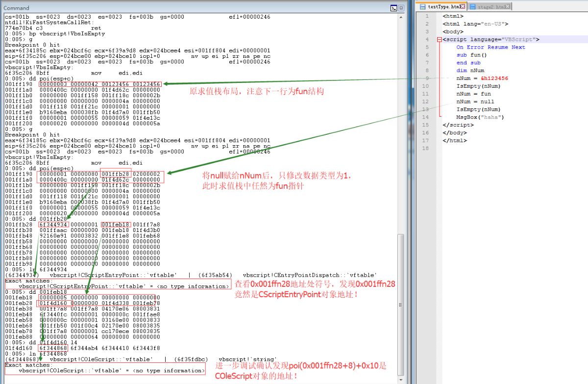Image resolution: width=588 pixels, height=384 pixels.
Task: Close the testType.html tab
Action: coord(464,6)
